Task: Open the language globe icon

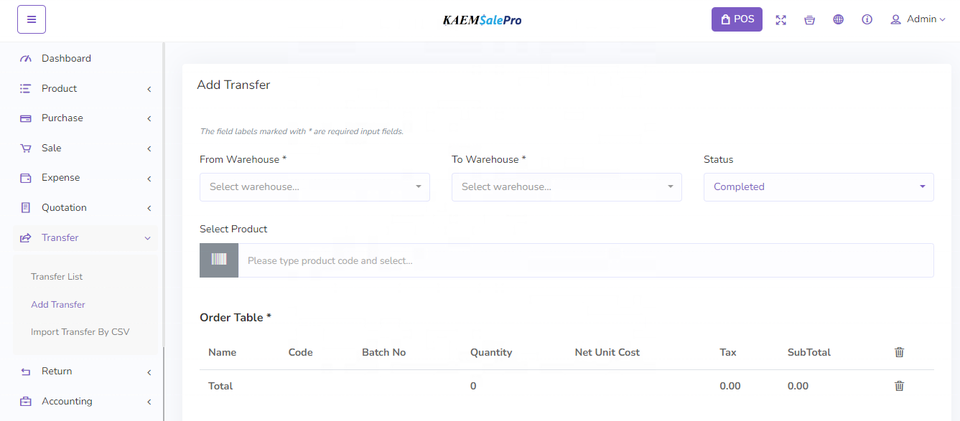Action: pyautogui.click(x=838, y=20)
